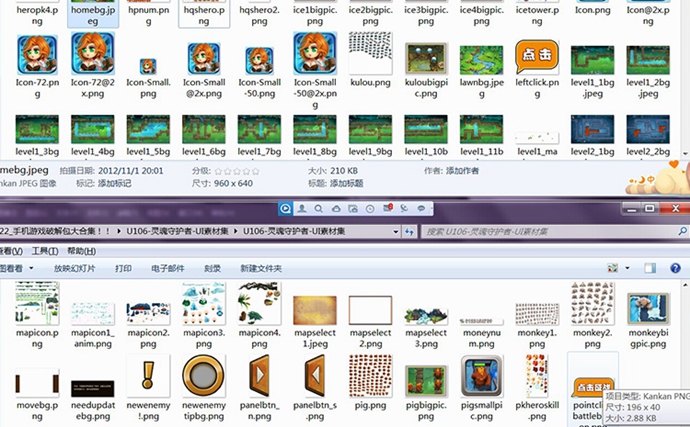Click the mapselect1.jpeg file icon
690x427 pixels.
[316, 302]
